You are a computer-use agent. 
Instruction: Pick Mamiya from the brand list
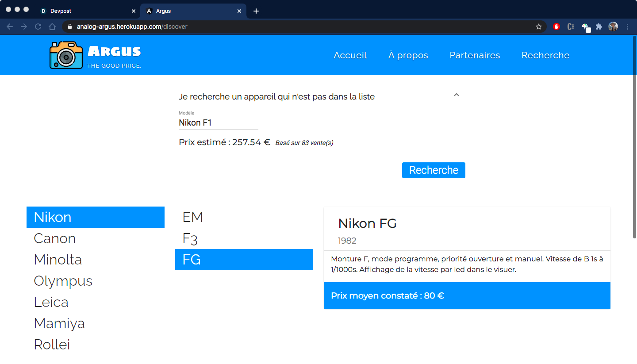[x=96, y=323]
